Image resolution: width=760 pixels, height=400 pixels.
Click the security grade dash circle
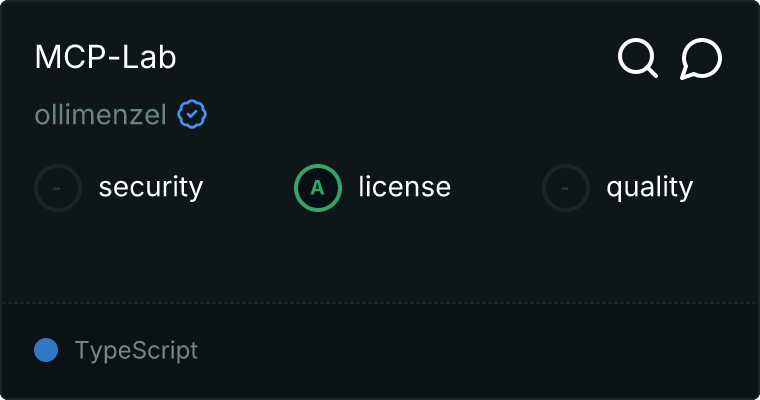click(58, 187)
